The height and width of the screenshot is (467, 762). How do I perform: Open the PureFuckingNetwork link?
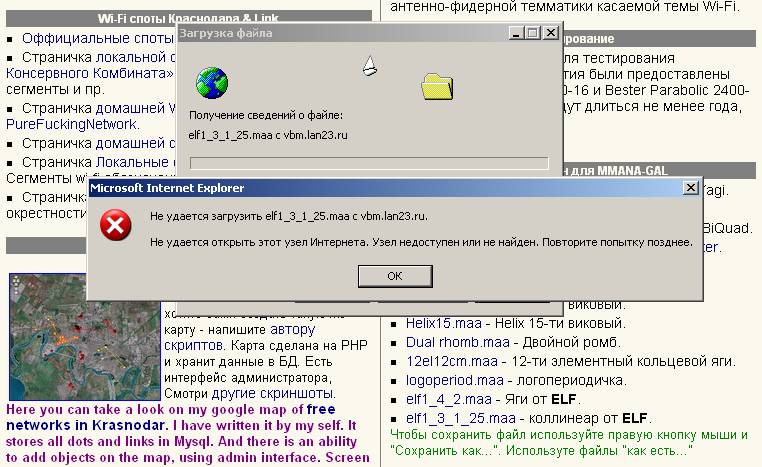point(71,124)
